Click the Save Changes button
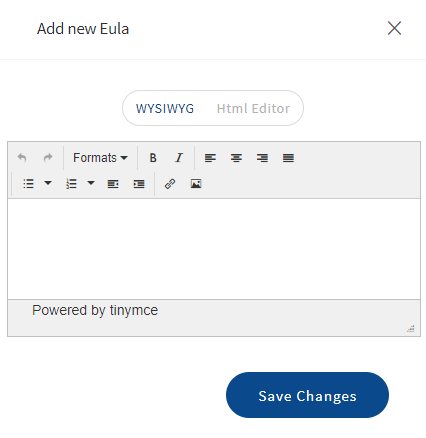The width and height of the screenshot is (426, 438). (x=307, y=395)
